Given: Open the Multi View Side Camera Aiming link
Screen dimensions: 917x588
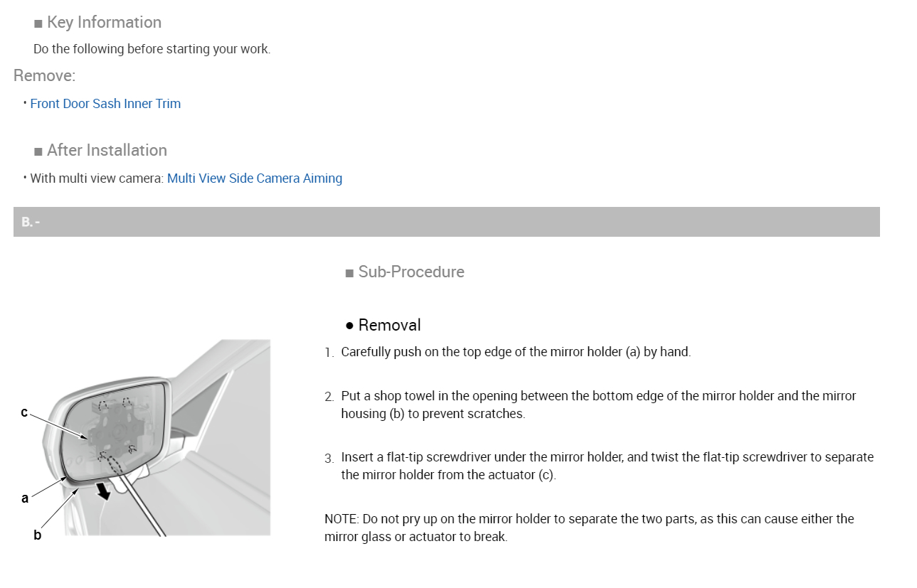Looking at the screenshot, I should [x=254, y=178].
